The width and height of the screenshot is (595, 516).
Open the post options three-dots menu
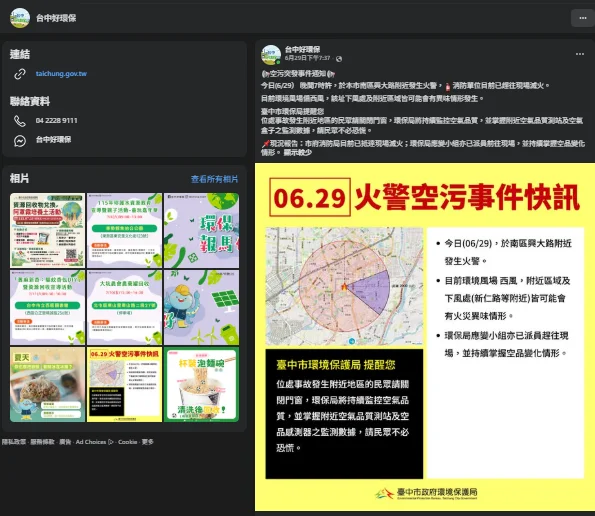579,54
